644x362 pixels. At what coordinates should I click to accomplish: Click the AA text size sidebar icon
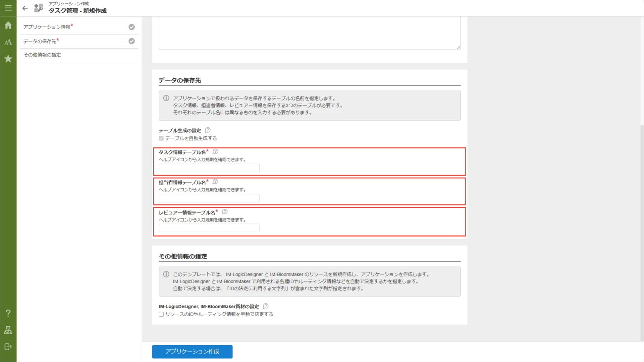coord(8,42)
